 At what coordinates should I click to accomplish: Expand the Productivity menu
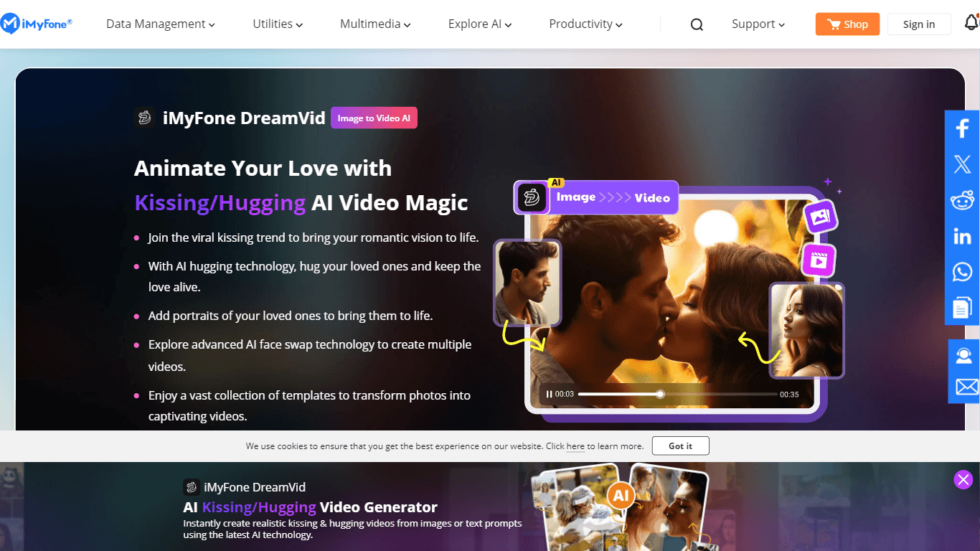(x=585, y=24)
